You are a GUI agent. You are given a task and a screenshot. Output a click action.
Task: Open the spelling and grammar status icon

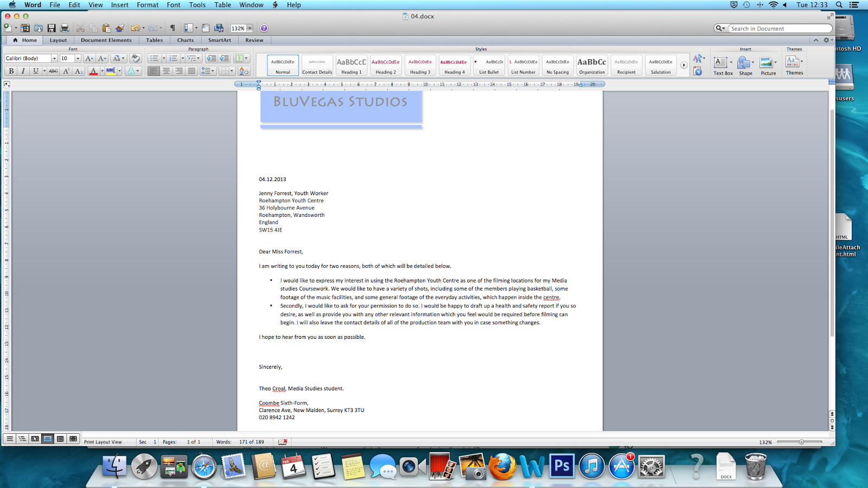pyautogui.click(x=283, y=442)
